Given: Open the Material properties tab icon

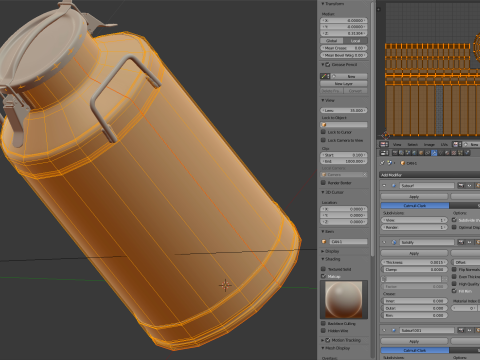Looking at the screenshot, I should pyautogui.click(x=447, y=153).
